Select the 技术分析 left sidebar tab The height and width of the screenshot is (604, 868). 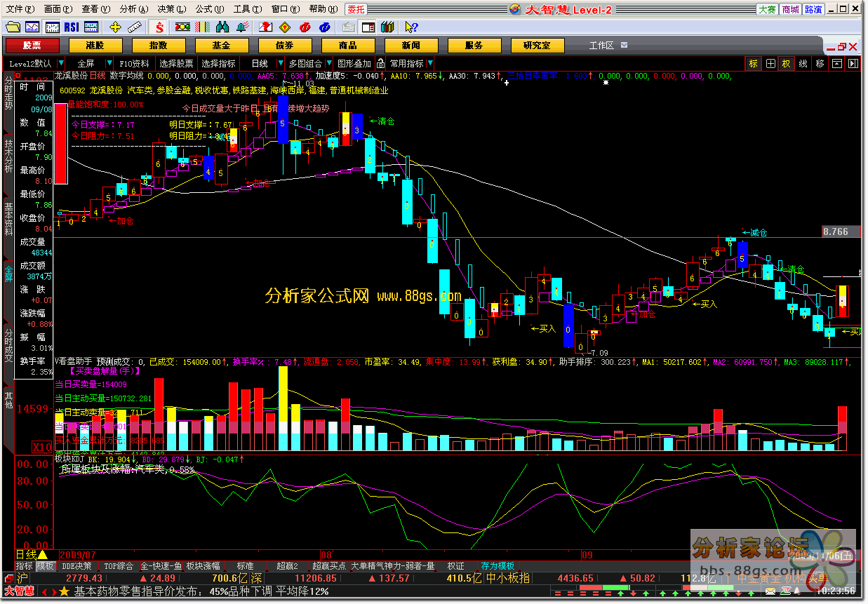(x=8, y=156)
